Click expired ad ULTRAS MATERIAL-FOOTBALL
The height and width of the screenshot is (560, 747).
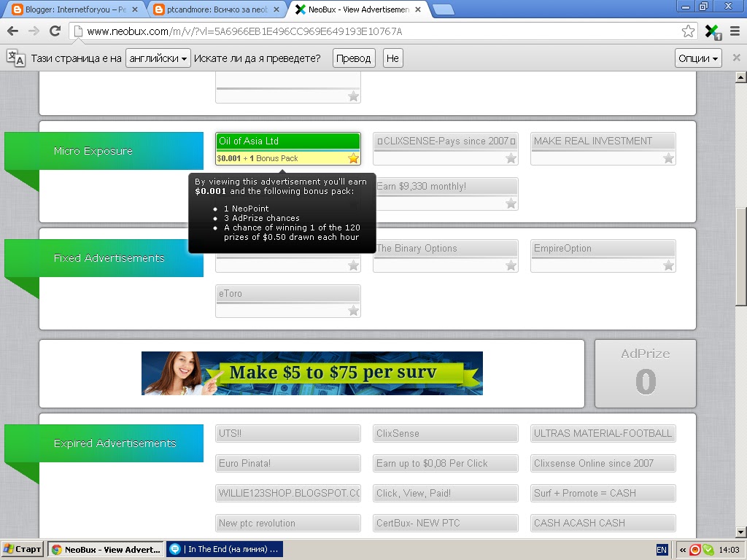603,433
